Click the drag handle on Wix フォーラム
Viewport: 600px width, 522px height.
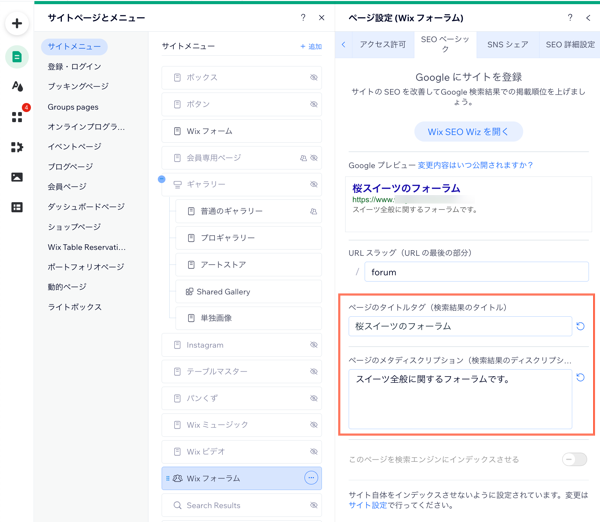pyautogui.click(x=168, y=478)
